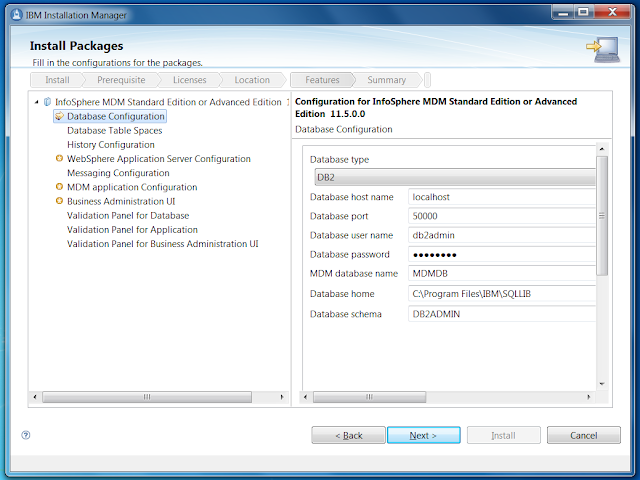This screenshot has width=640, height=480.
Task: Click the tree panel scroll left arrow
Action: [35, 397]
